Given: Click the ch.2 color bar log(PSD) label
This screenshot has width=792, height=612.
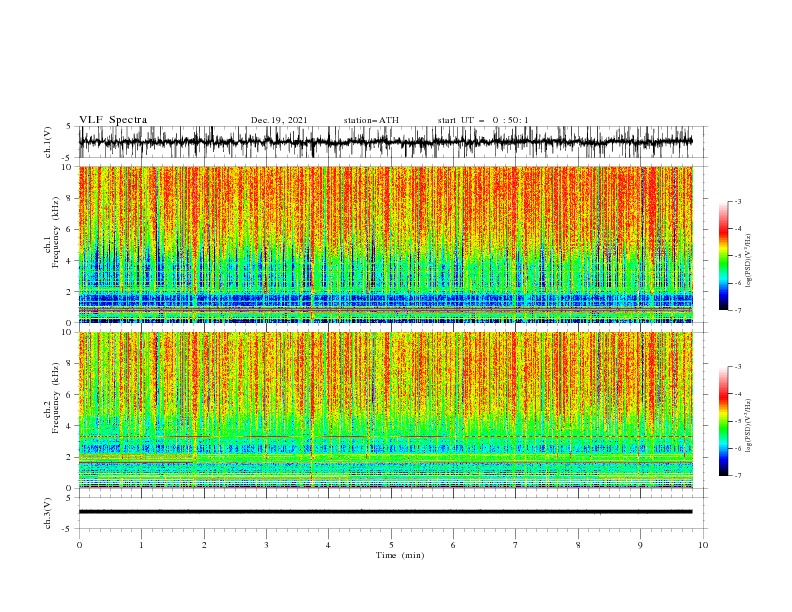Looking at the screenshot, I should pyautogui.click(x=748, y=426).
